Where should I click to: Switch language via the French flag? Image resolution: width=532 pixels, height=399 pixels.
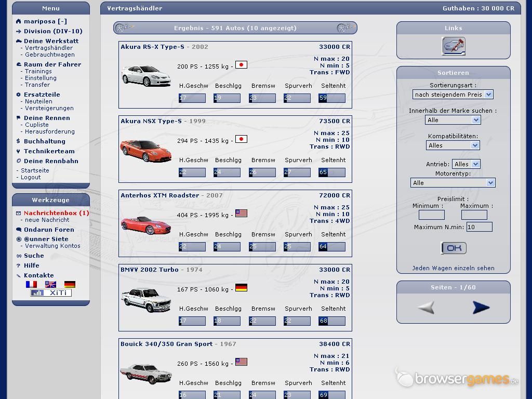point(32,284)
